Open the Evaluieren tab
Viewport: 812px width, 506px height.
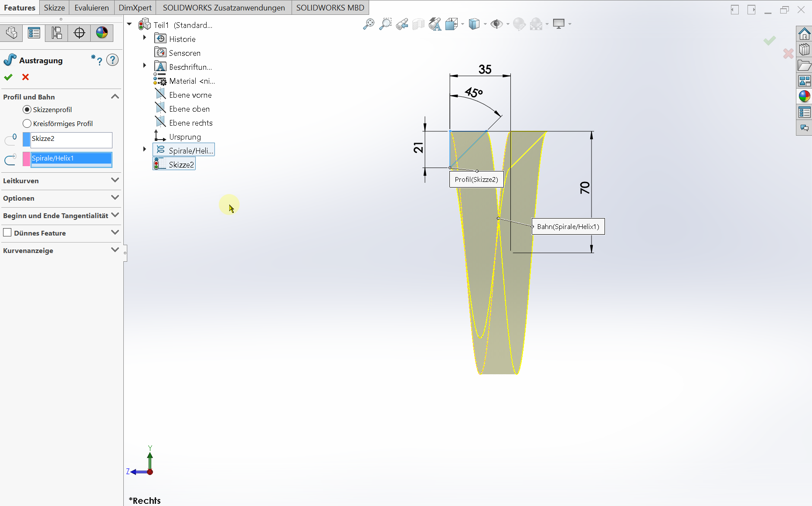coord(92,8)
